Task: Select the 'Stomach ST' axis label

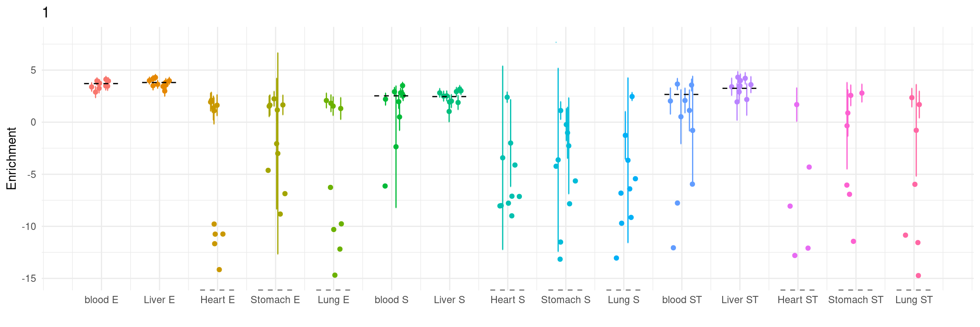Action: click(x=856, y=300)
